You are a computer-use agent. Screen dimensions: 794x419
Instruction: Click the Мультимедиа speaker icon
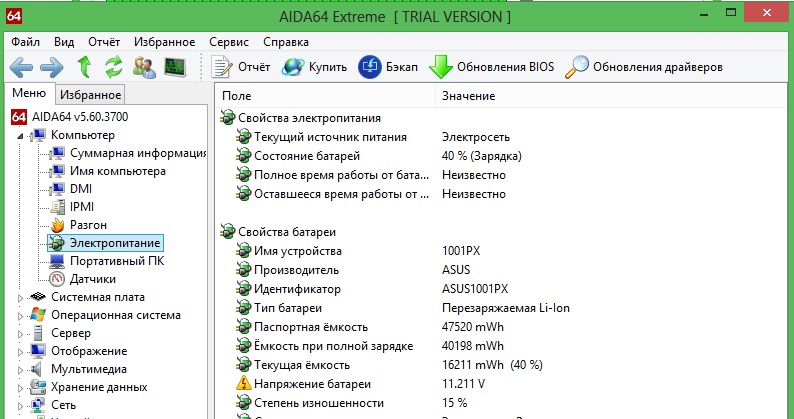tap(36, 369)
